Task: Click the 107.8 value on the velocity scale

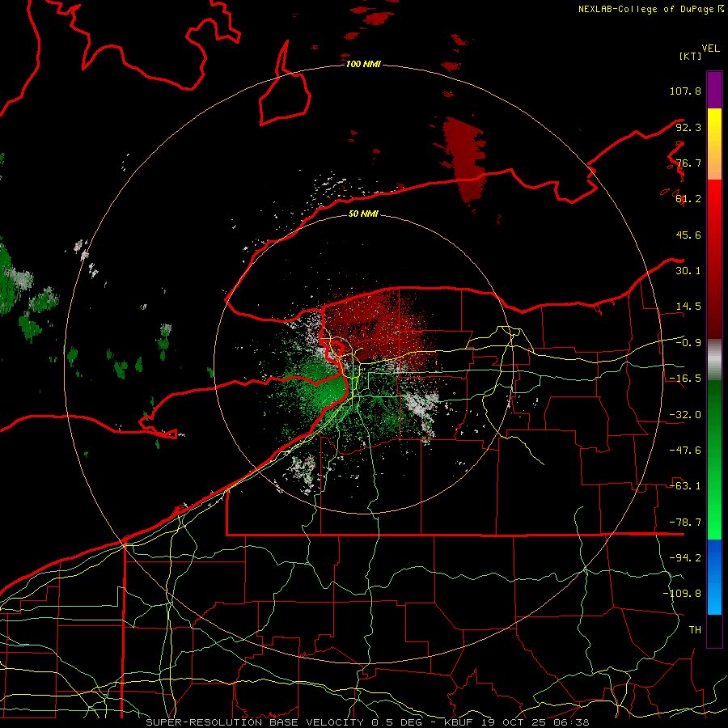Action: [685, 91]
